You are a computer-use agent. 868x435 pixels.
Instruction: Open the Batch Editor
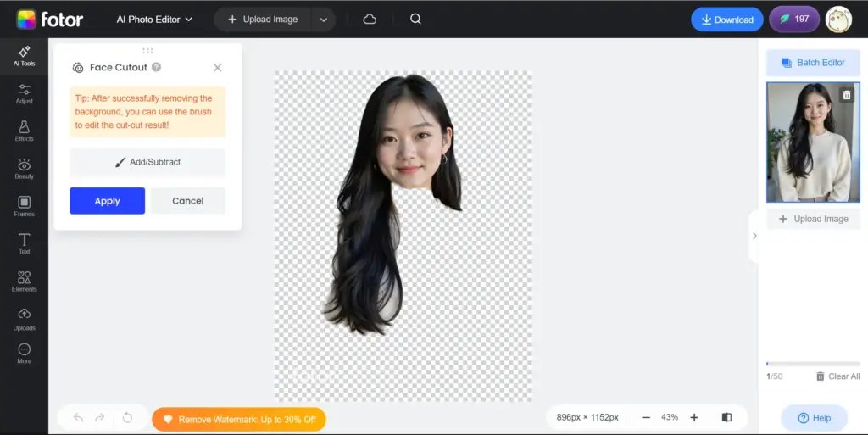click(x=813, y=63)
